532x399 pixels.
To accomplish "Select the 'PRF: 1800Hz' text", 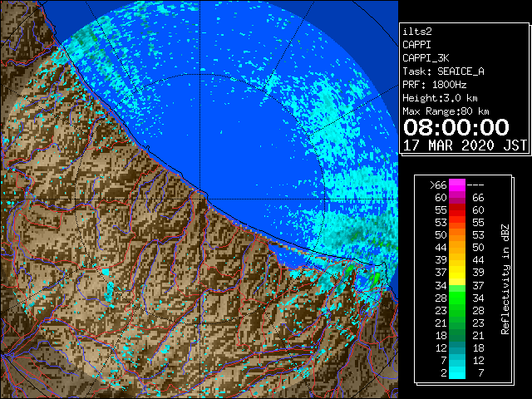I will pos(435,85).
